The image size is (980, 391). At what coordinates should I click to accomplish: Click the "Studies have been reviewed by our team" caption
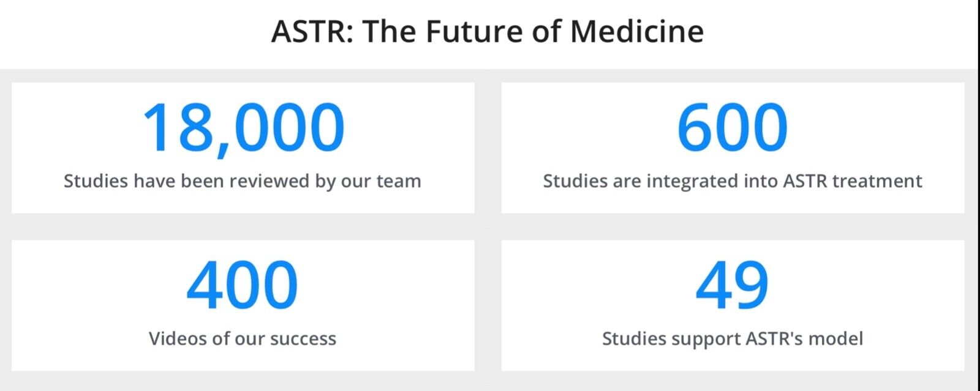[x=243, y=182]
